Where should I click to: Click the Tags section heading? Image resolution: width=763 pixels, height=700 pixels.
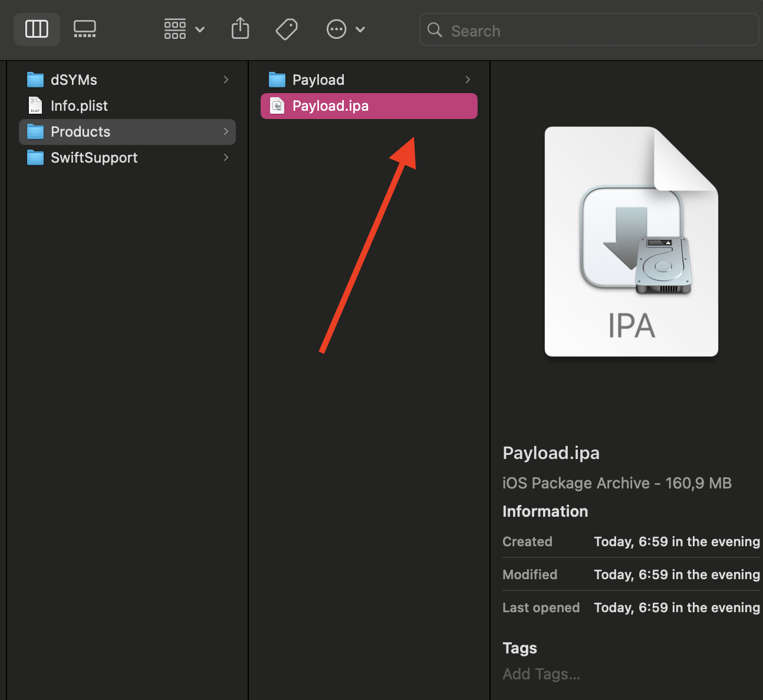519,648
